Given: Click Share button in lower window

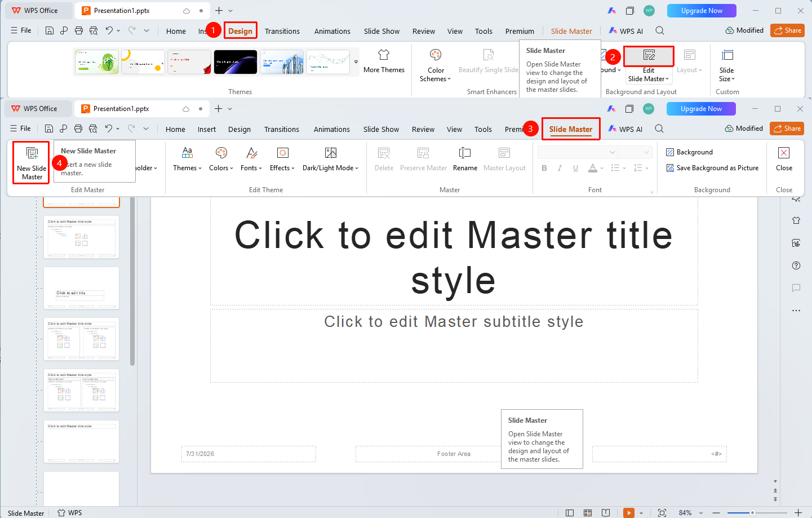Looking at the screenshot, I should [x=787, y=129].
